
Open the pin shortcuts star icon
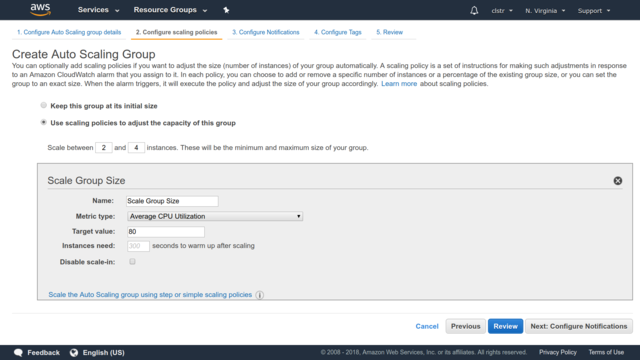pos(226,10)
